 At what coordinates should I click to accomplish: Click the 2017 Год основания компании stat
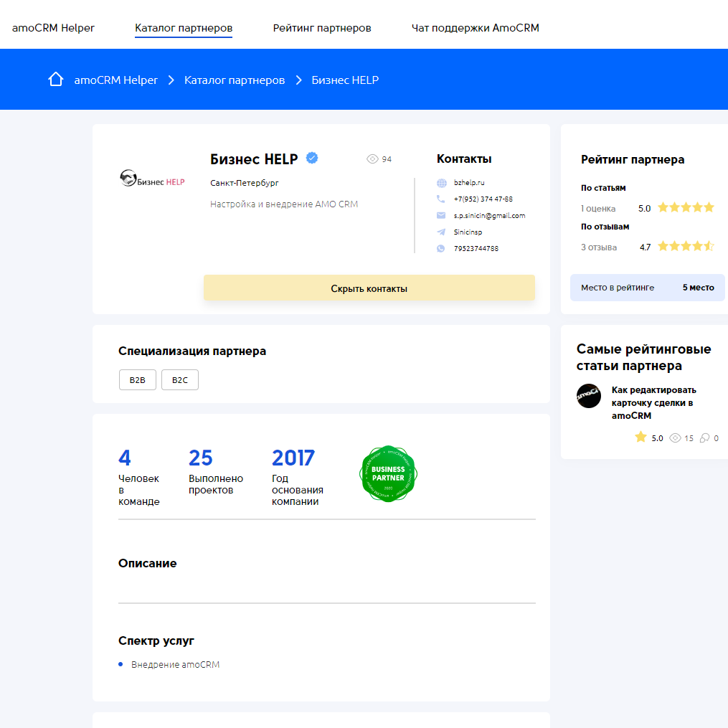298,477
